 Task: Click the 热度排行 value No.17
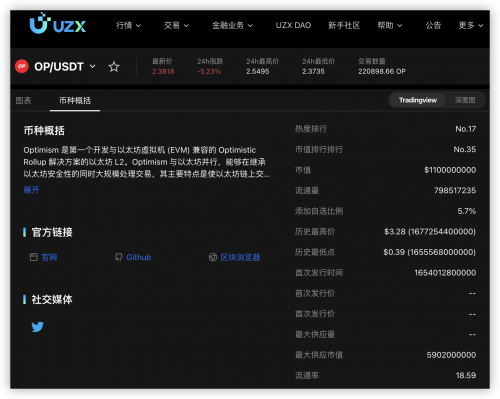pyautogui.click(x=466, y=129)
